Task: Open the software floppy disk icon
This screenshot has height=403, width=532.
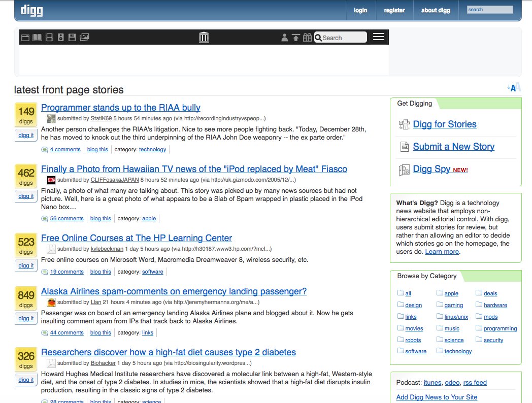Action: 72,38
